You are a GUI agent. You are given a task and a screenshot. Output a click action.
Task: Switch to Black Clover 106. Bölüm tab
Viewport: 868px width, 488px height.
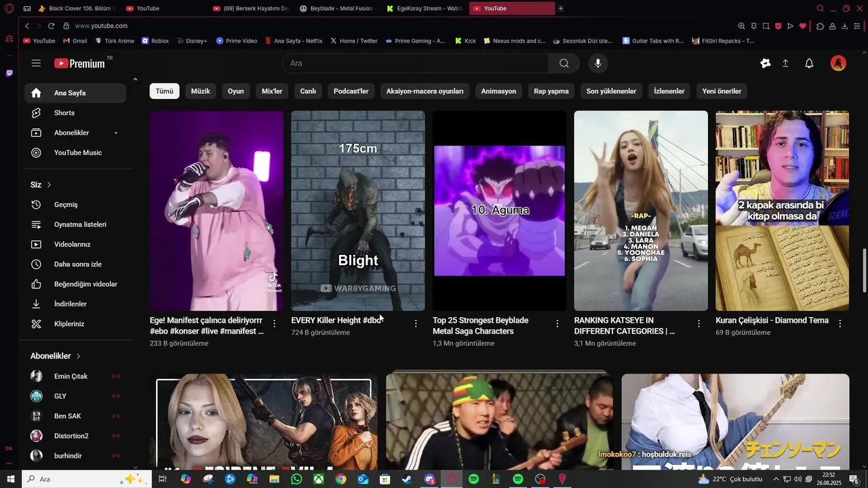[x=77, y=8]
